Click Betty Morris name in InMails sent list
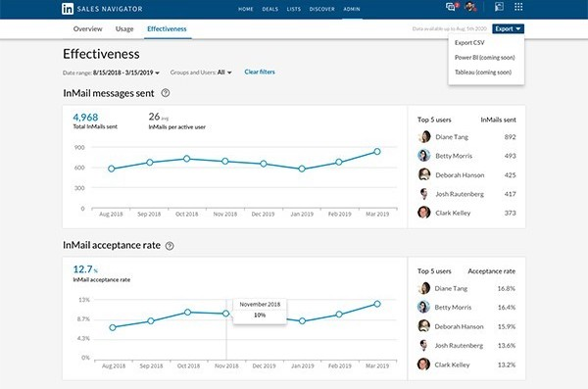The image size is (588, 389). (454, 156)
